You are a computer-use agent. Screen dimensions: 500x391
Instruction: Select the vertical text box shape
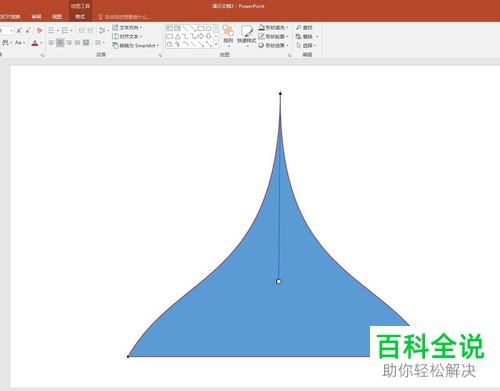[177, 28]
